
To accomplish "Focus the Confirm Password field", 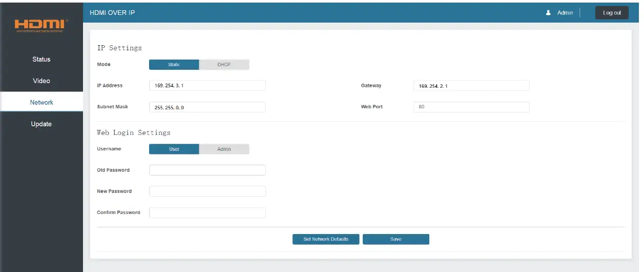I will click(x=207, y=212).
